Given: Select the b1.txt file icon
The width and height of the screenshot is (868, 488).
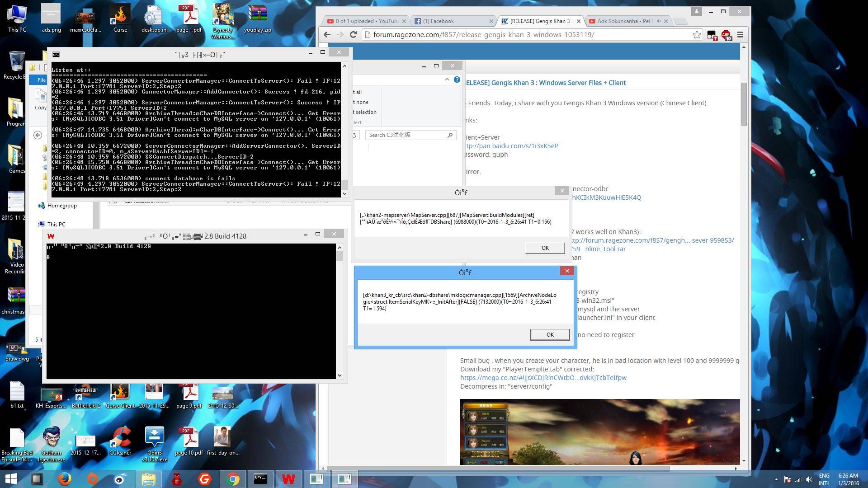Looking at the screenshot, I should [17, 394].
